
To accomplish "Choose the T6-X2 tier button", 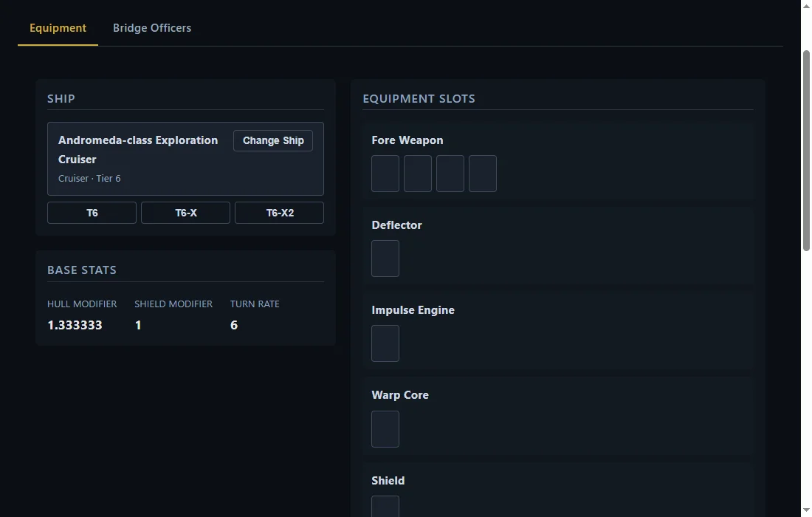I will [x=279, y=213].
